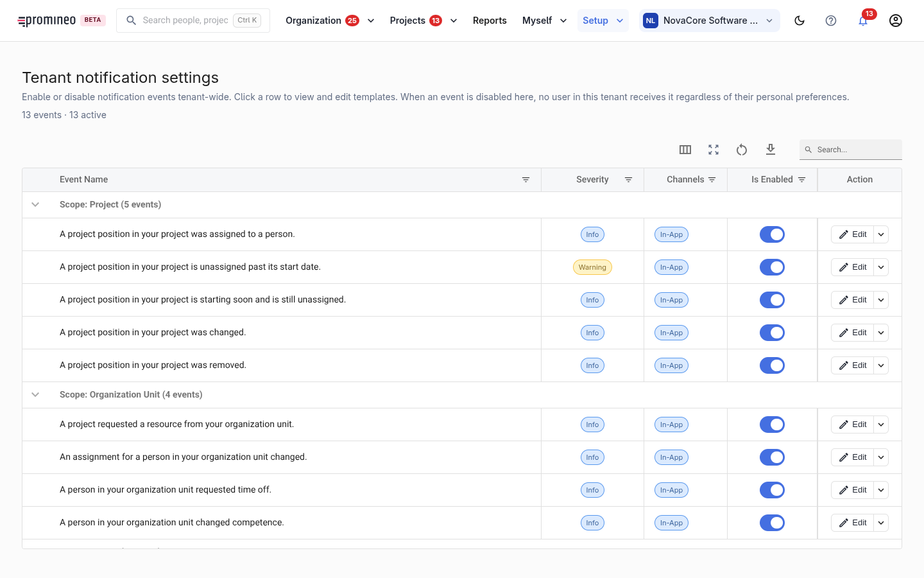Open the help question mark icon
The height and width of the screenshot is (578, 924).
coord(831,21)
